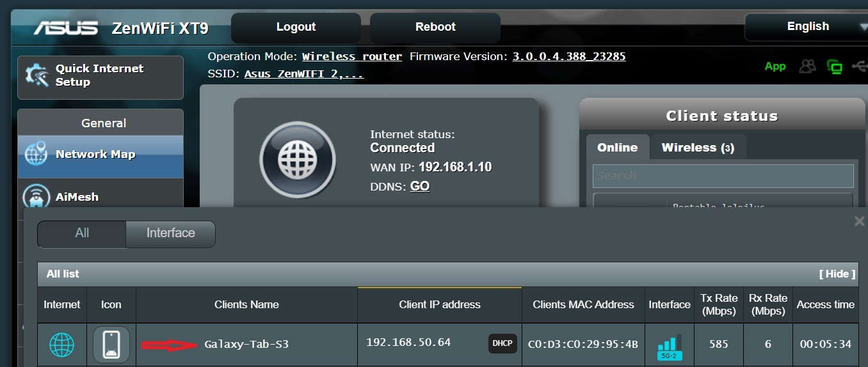Click the IP address 192.168.50.64
The image size is (868, 367).
(408, 343)
